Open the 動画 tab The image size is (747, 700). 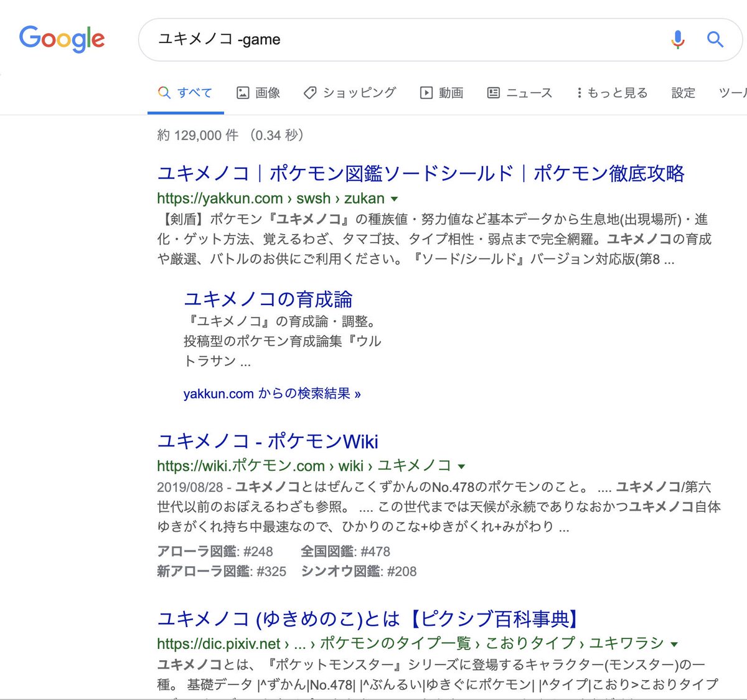[x=441, y=93]
